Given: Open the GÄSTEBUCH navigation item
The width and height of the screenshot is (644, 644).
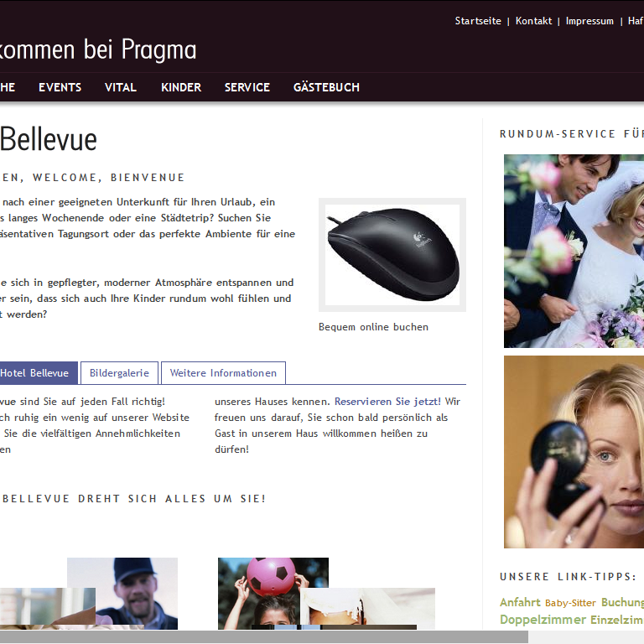Looking at the screenshot, I should [x=326, y=87].
